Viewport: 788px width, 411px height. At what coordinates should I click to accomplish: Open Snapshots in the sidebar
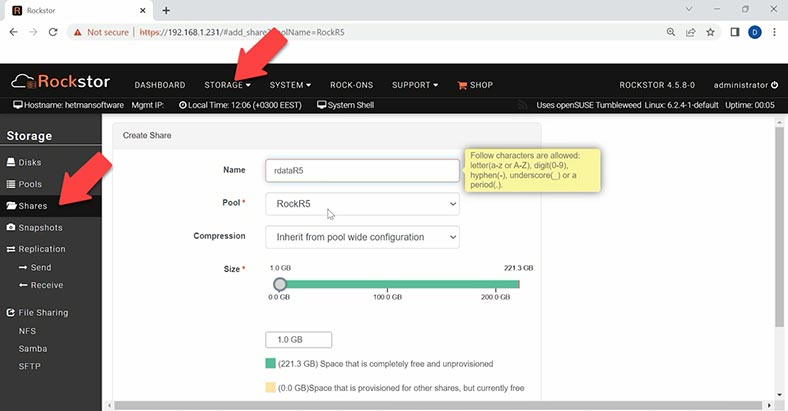[x=34, y=227]
